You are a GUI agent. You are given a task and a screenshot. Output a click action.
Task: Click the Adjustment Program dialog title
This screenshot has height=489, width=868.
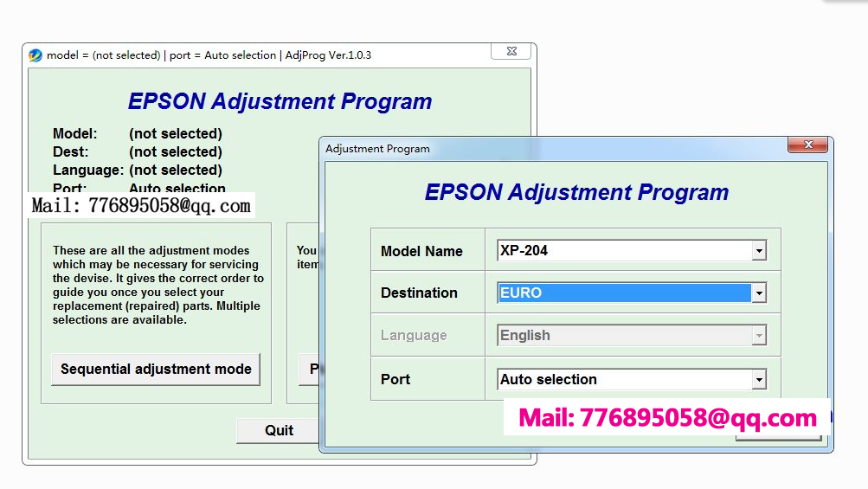tap(377, 149)
